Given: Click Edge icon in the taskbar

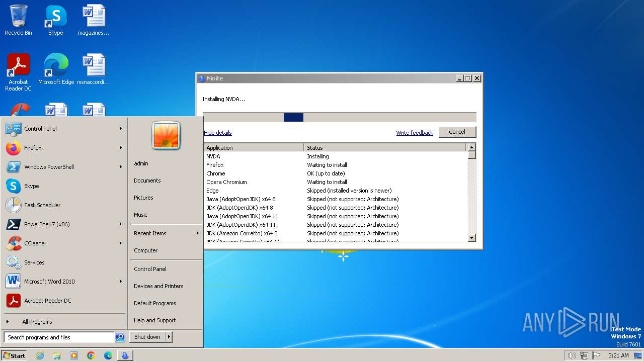Looking at the screenshot, I should click(x=108, y=355).
